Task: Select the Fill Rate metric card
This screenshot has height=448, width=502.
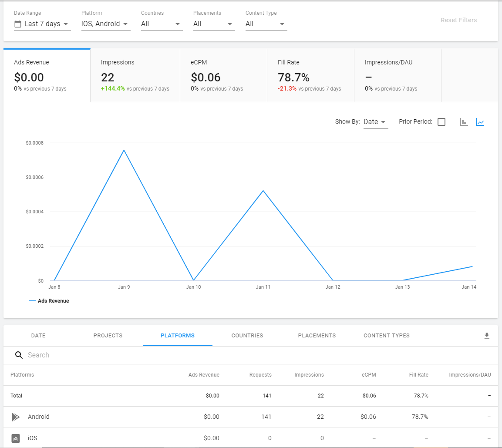Action: point(310,75)
